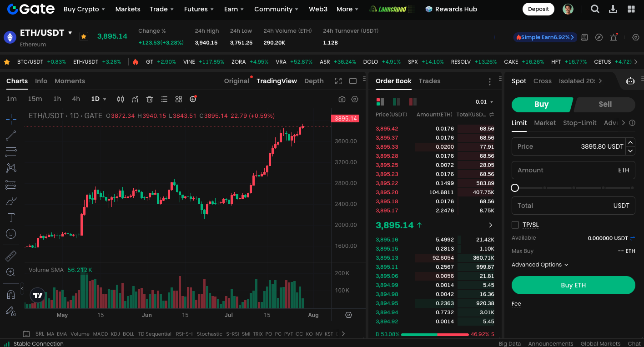Viewport: 644px width, 347px height.
Task: Toggle the magnet snap mode
Action: (11, 295)
